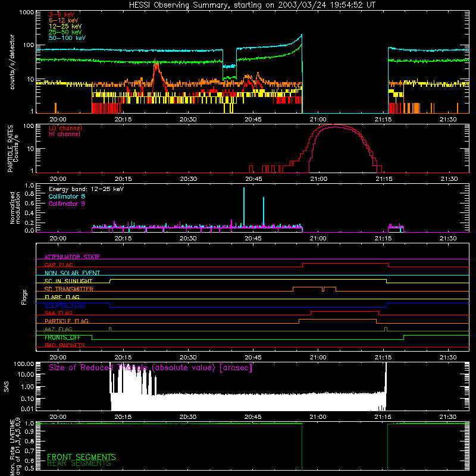Click the 1000 y-axis value on counts plot
Screen dimensions: 476x476
point(27,12)
